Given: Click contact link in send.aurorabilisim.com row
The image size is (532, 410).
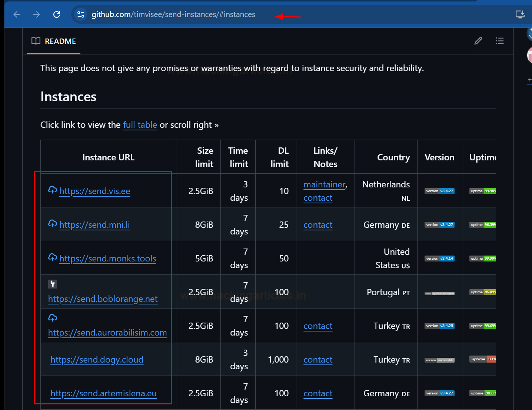Looking at the screenshot, I should coord(318,326).
